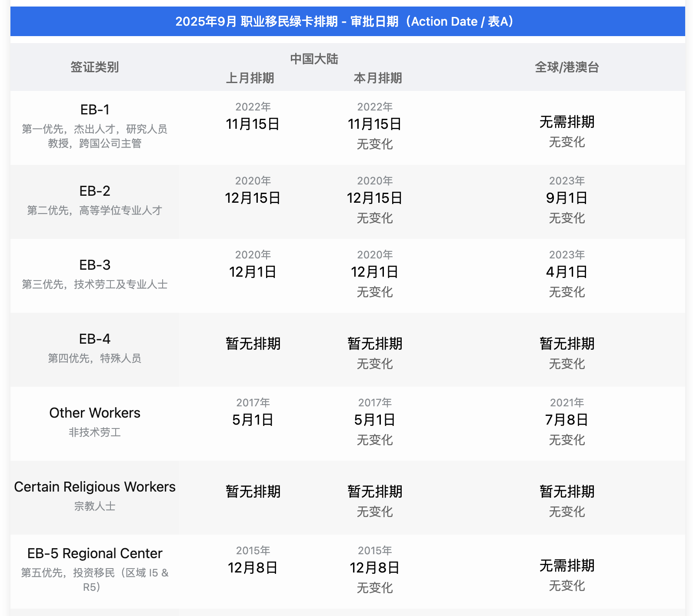Select the 宗教人士 subtitle text
The image size is (693, 616).
point(95,506)
